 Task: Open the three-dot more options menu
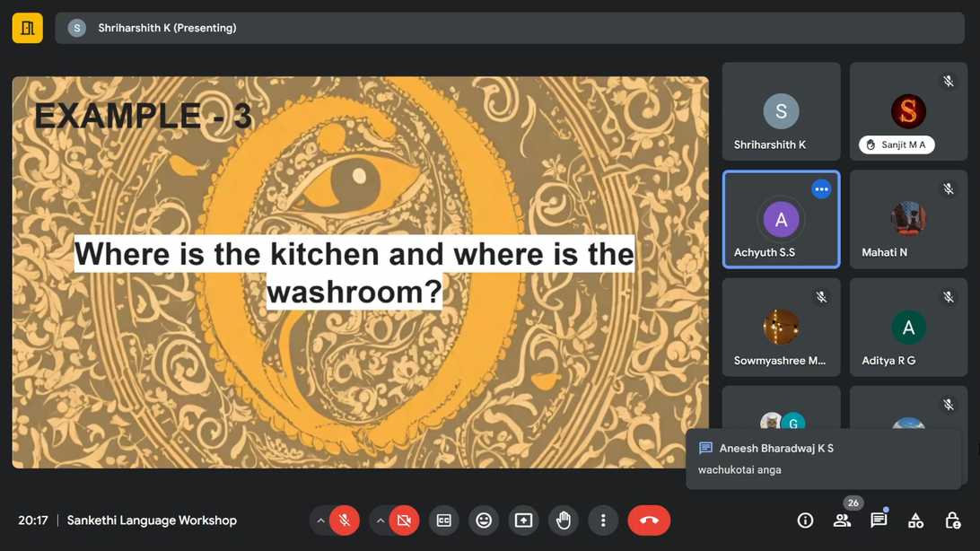(603, 520)
